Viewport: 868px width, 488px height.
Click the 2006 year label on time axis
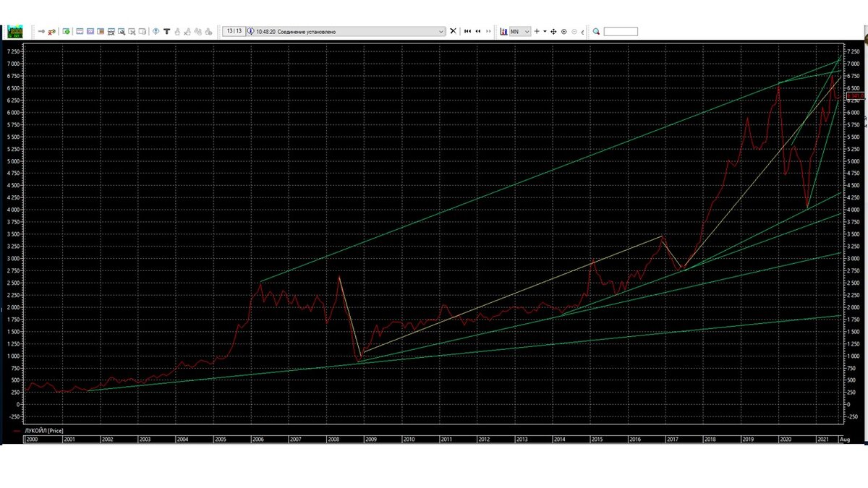click(258, 439)
